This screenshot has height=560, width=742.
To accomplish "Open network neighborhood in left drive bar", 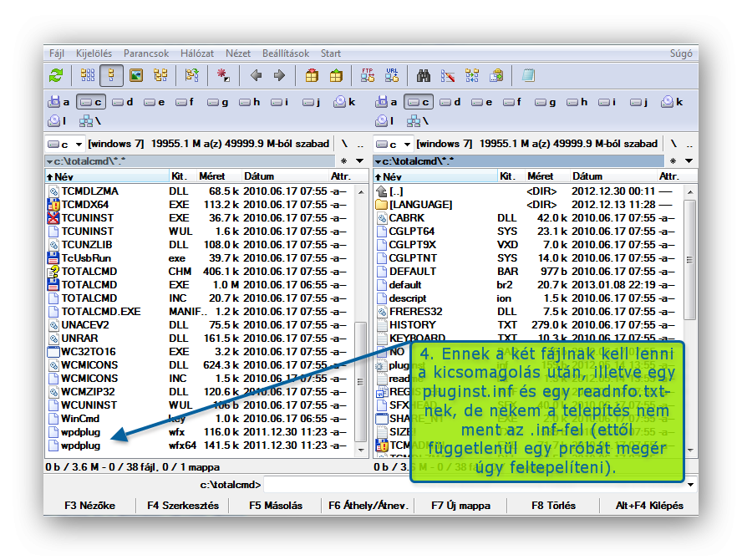I will 90,121.
